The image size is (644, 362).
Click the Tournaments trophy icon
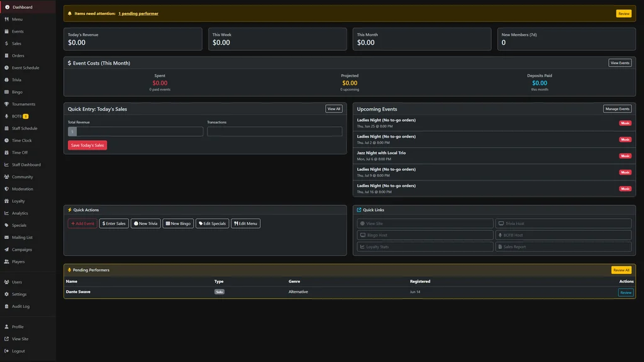click(x=6, y=104)
